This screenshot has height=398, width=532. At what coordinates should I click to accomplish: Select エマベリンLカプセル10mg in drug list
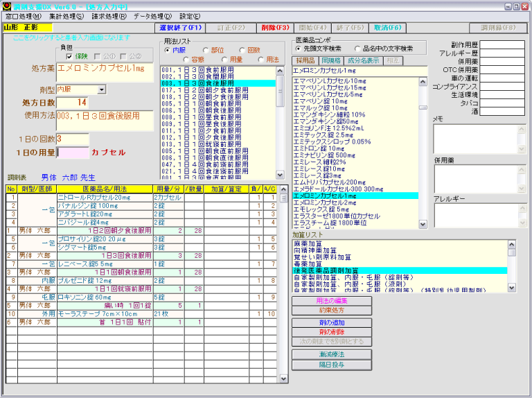pyautogui.click(x=355, y=81)
